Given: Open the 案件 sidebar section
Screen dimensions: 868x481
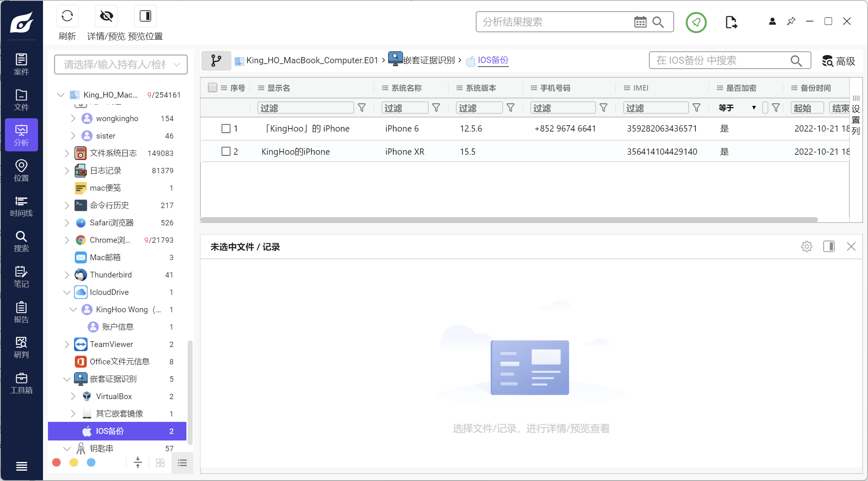Looking at the screenshot, I should pos(21,64).
